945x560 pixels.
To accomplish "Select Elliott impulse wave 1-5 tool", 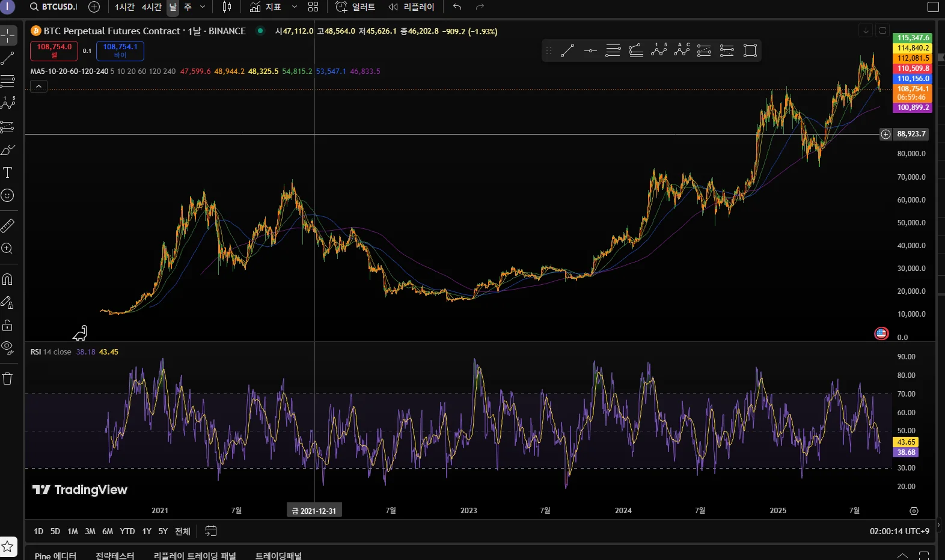I will click(x=659, y=51).
